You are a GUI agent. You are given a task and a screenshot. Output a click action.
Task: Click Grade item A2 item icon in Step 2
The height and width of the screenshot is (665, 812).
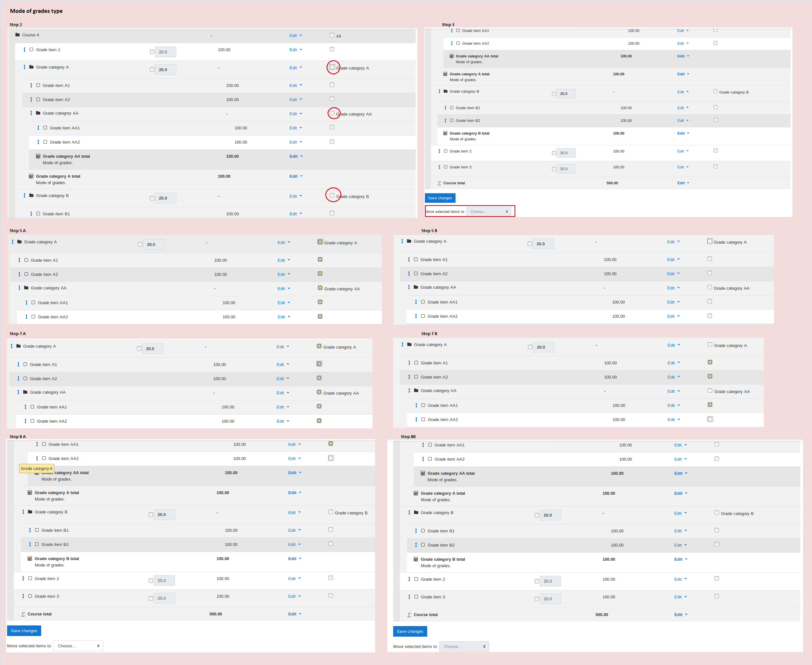(38, 99)
